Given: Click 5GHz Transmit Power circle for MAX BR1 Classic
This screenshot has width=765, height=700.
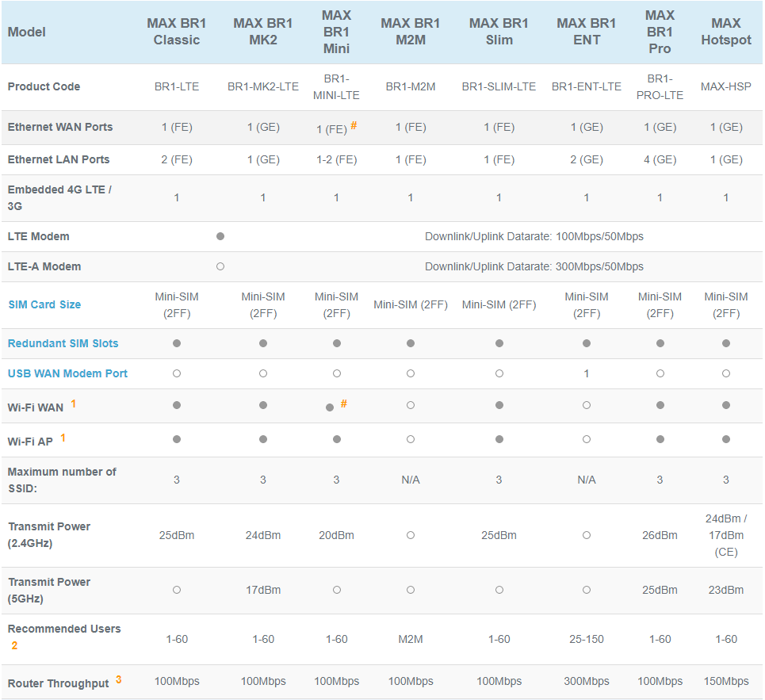Looking at the screenshot, I should [177, 590].
